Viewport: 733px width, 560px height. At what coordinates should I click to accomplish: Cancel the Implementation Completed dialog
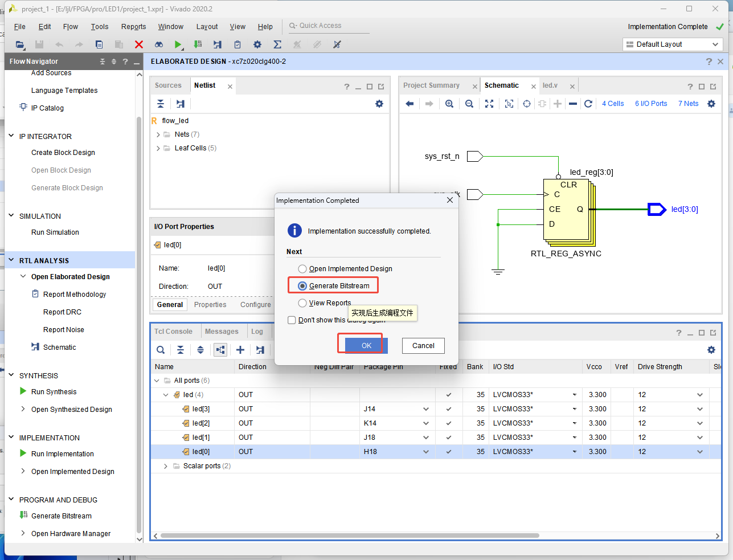pyautogui.click(x=423, y=346)
